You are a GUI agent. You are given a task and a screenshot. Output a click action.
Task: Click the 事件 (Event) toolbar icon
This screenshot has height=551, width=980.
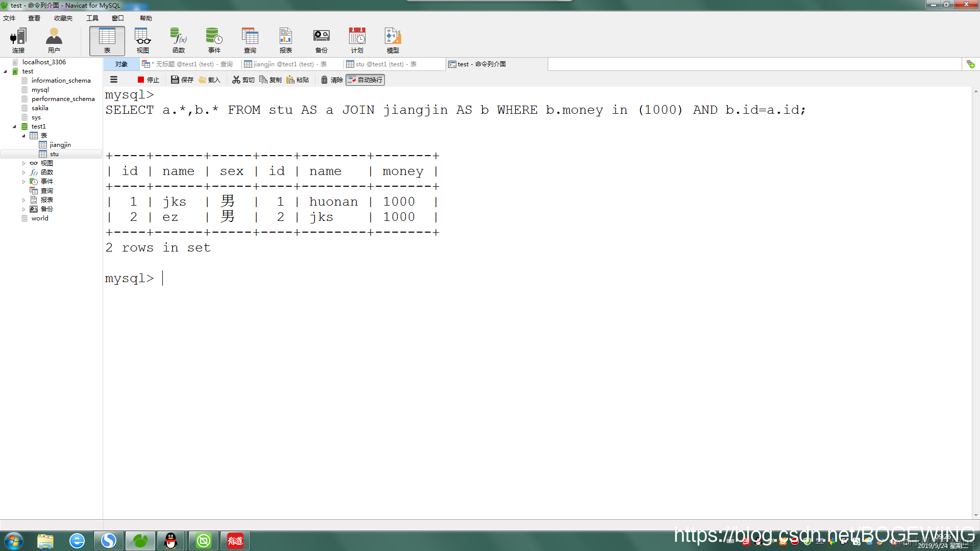click(x=214, y=40)
